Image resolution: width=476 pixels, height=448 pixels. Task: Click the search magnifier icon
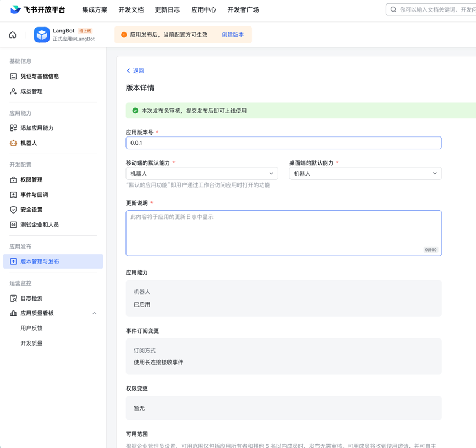pos(393,9)
